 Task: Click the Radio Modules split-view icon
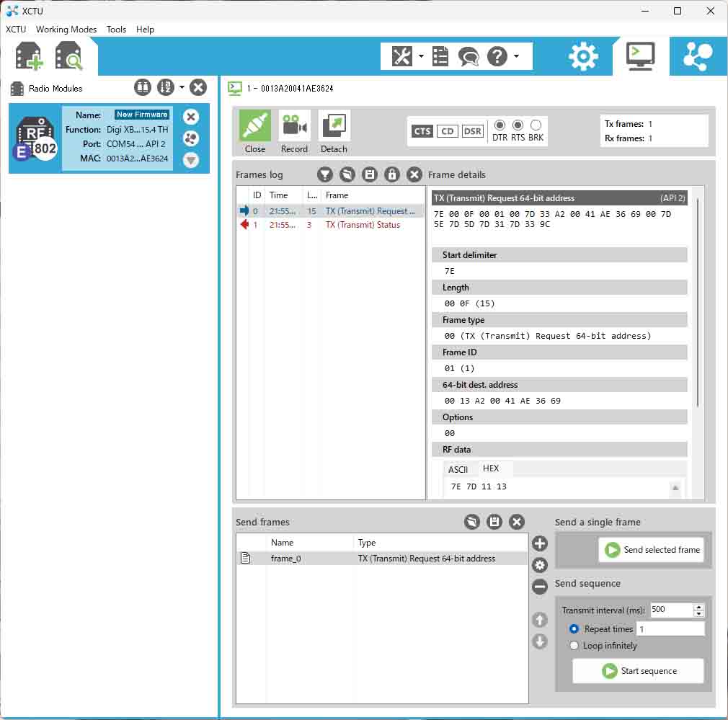pos(143,87)
